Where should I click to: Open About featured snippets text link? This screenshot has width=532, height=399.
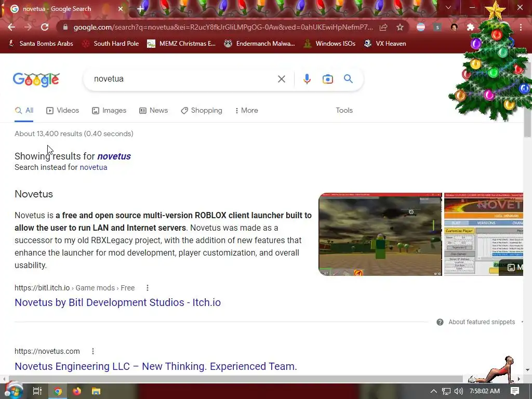(482, 322)
